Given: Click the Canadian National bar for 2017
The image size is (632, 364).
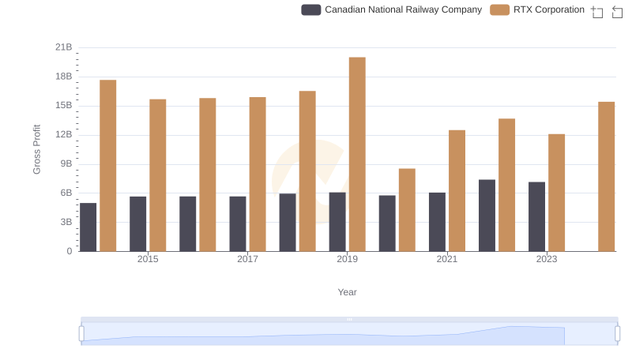Looking at the screenshot, I should [238, 224].
